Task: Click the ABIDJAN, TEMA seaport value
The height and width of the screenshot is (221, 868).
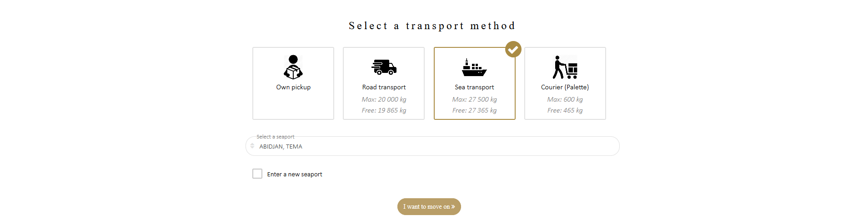Action: [281, 147]
